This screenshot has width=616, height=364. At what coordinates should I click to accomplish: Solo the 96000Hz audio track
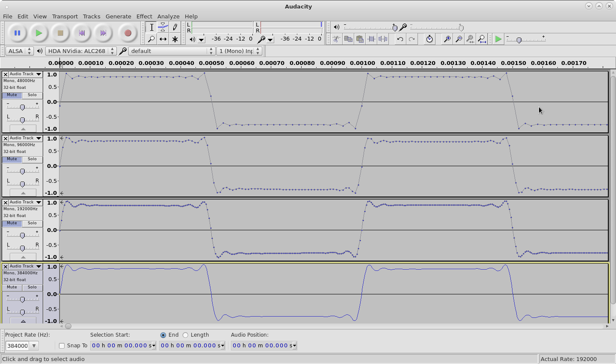pos(32,159)
